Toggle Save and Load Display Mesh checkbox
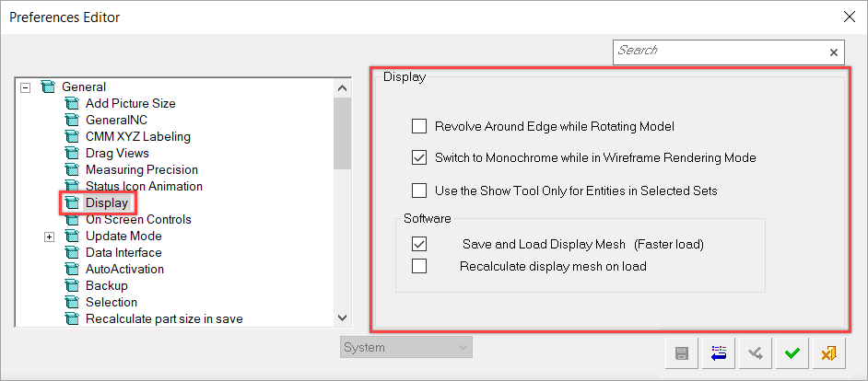Image resolution: width=868 pixels, height=381 pixels. (419, 244)
